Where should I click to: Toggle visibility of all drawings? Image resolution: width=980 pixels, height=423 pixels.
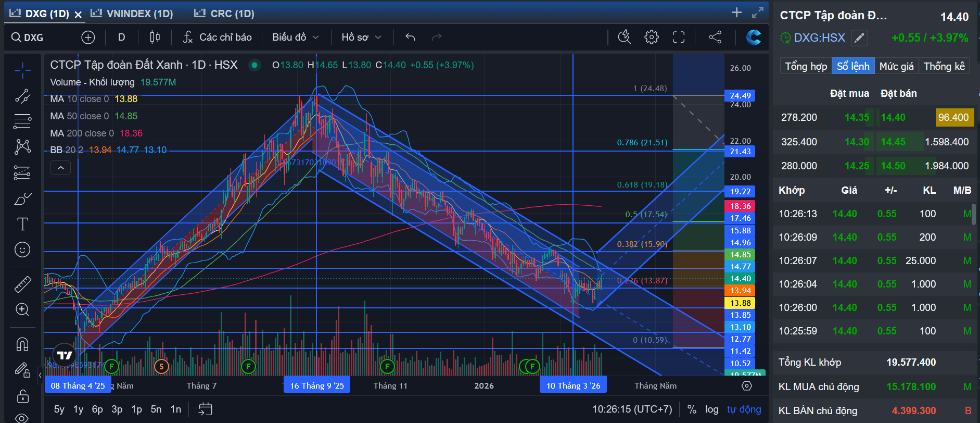[x=22, y=417]
